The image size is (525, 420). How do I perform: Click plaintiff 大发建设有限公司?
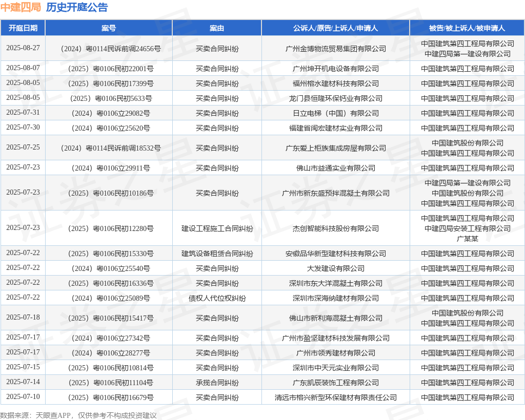(x=335, y=268)
